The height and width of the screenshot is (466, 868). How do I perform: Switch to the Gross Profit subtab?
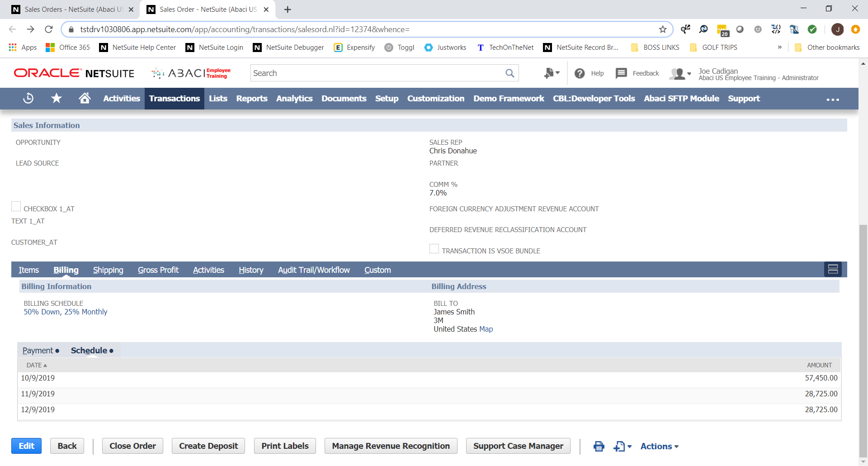point(158,270)
